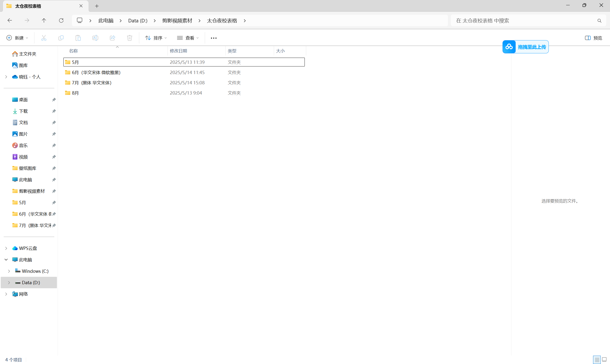Unpin the 桌面 quick access item
Viewport: 610px width, 364px height.
click(x=54, y=100)
